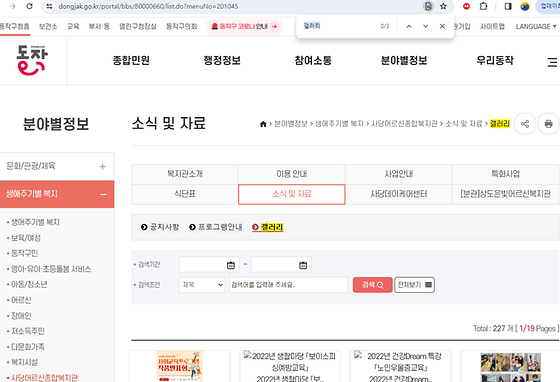
Task: Open the 2022년 건강Dream 특강 gallery item
Action: (400, 367)
